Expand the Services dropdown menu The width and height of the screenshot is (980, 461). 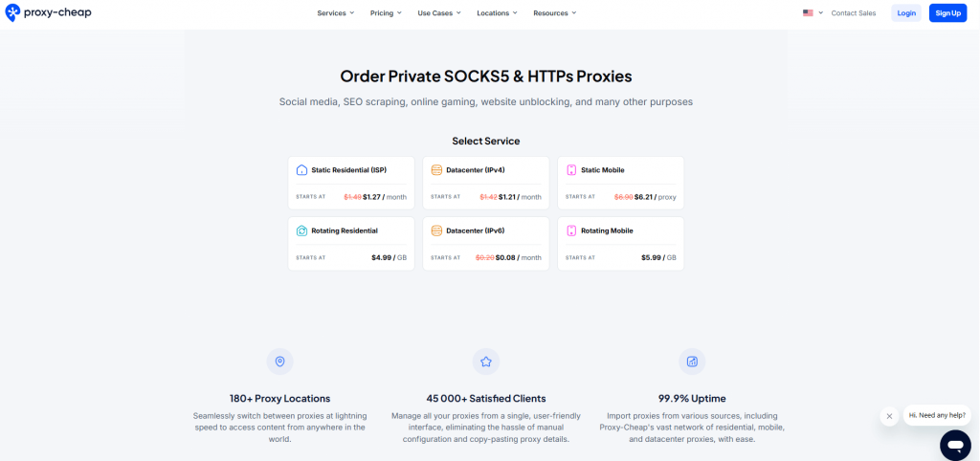pyautogui.click(x=336, y=13)
